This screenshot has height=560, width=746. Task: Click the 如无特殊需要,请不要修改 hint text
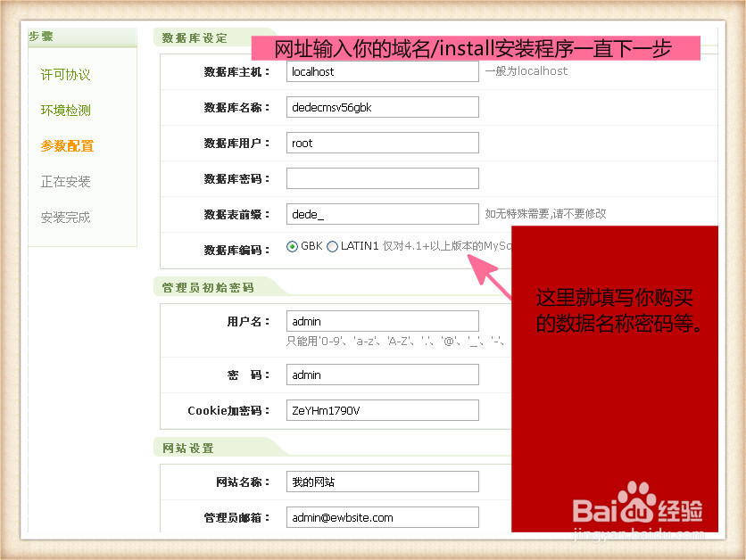(545, 214)
